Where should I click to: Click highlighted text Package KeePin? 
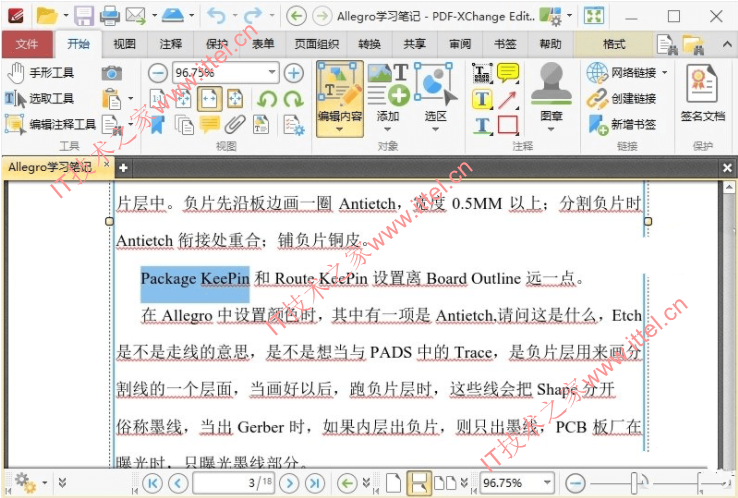coord(195,279)
